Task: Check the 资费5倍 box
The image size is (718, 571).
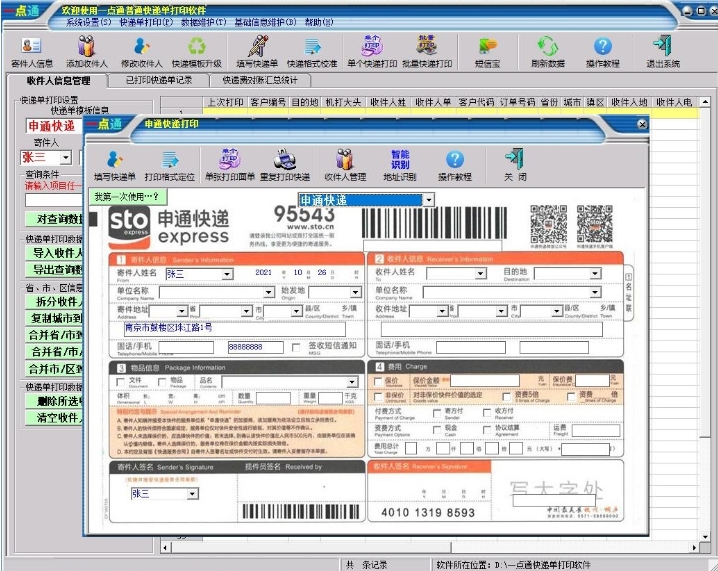Action: [x=506, y=397]
